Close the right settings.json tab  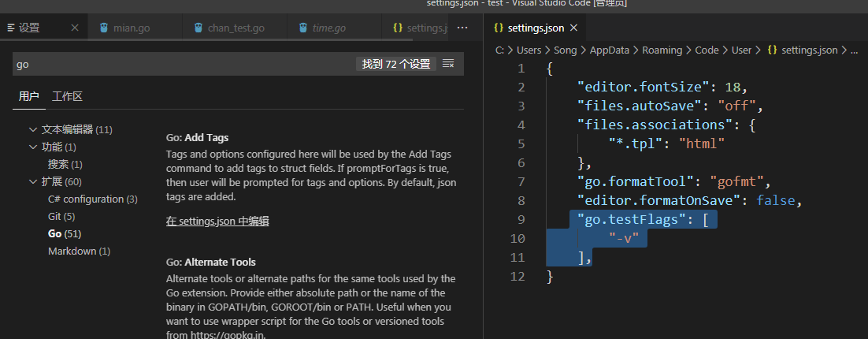(x=573, y=28)
